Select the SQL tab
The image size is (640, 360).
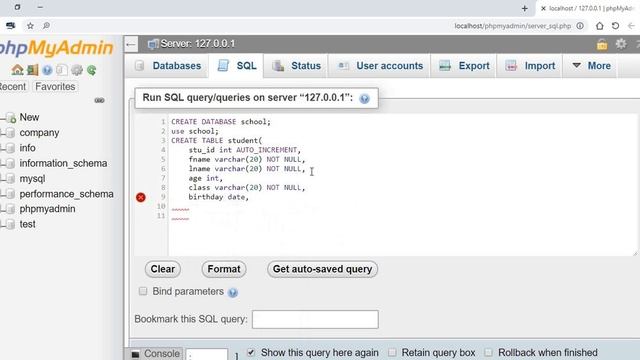(237, 66)
